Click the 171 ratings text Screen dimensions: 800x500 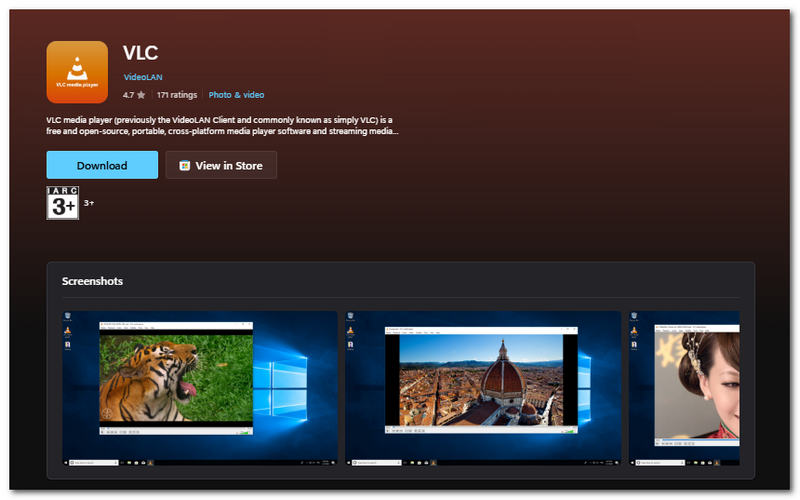177,95
